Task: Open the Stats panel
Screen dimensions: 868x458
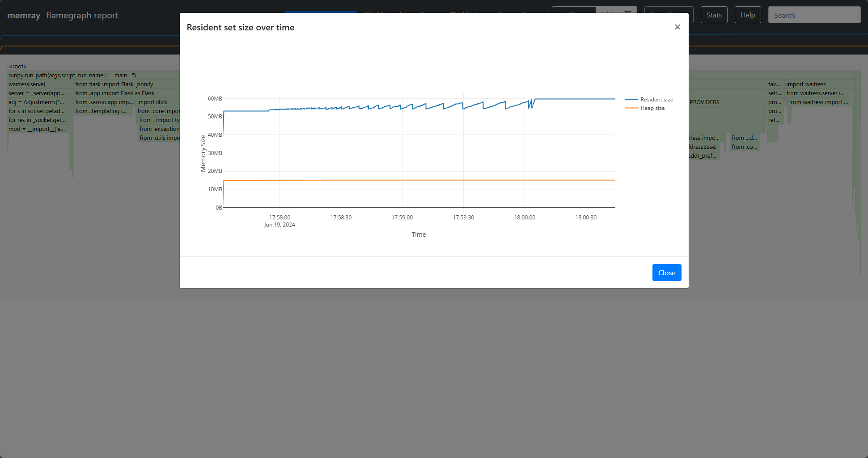Action: 714,15
